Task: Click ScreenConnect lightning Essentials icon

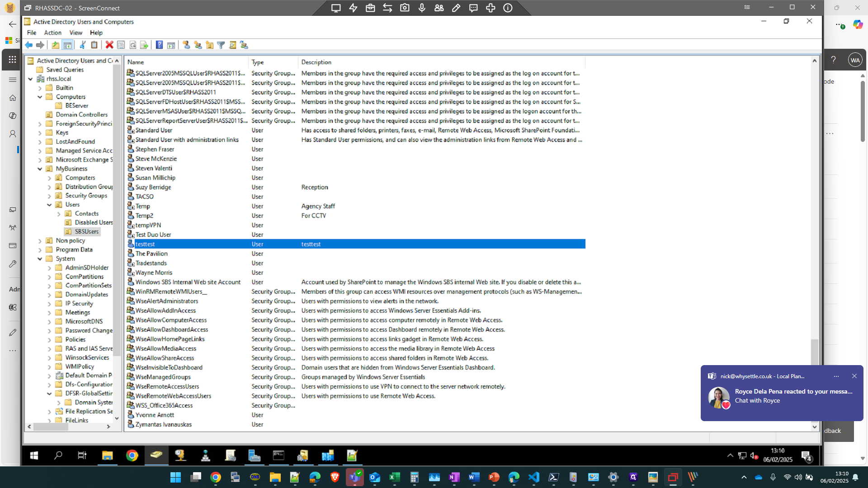Action: click(353, 8)
